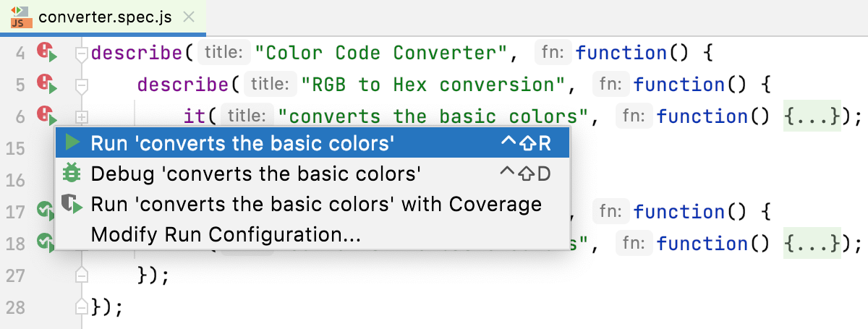Click the green Run arrow icon in the popup menu
This screenshot has width=868, height=329.
point(72,143)
